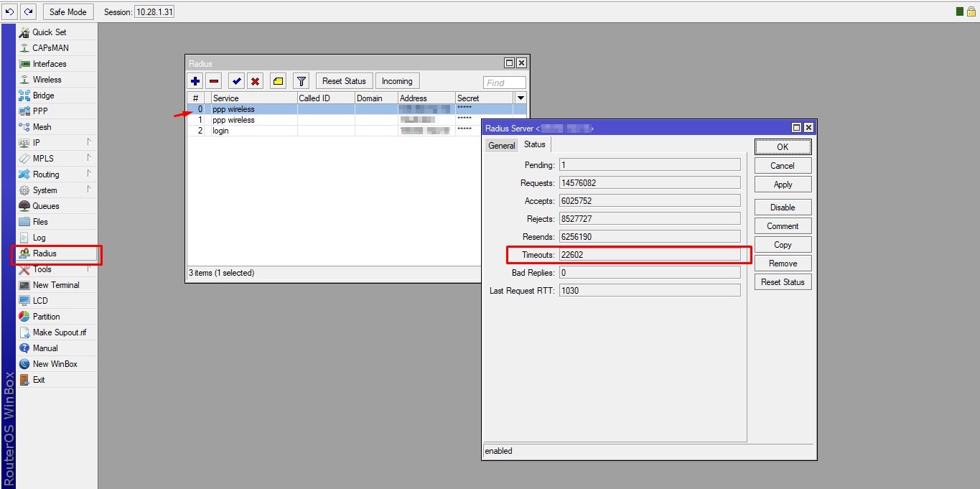This screenshot has height=489, width=980.
Task: Click the Requests value 14576082
Action: (649, 183)
